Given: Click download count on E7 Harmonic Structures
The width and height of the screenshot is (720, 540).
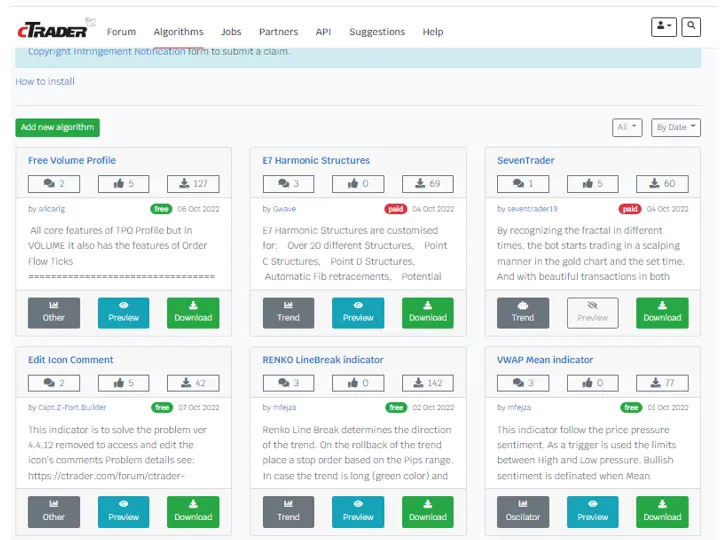Looking at the screenshot, I should point(428,184).
